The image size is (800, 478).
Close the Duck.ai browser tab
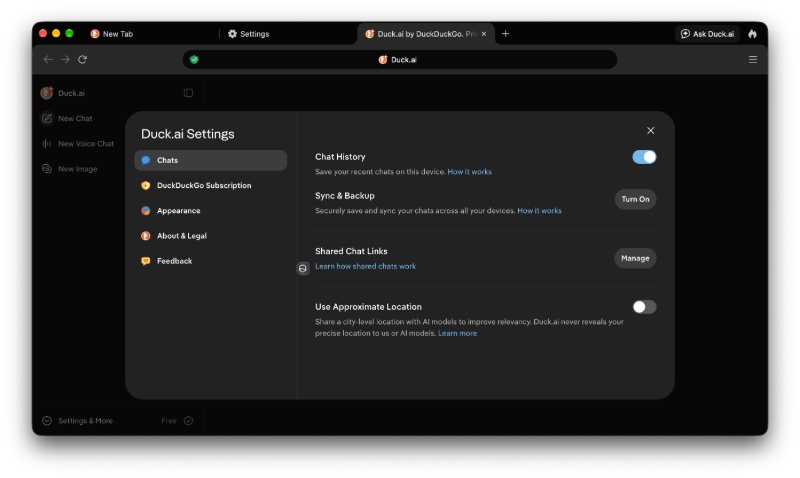[x=484, y=34]
